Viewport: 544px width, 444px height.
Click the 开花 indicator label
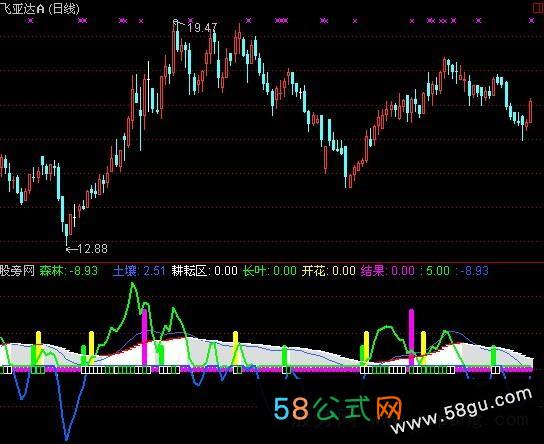(x=314, y=271)
